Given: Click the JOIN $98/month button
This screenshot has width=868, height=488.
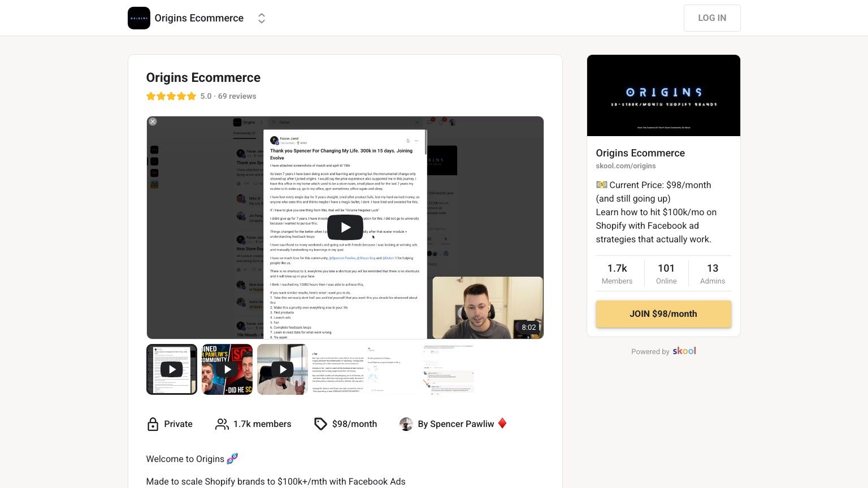Looking at the screenshot, I should coord(663,314).
